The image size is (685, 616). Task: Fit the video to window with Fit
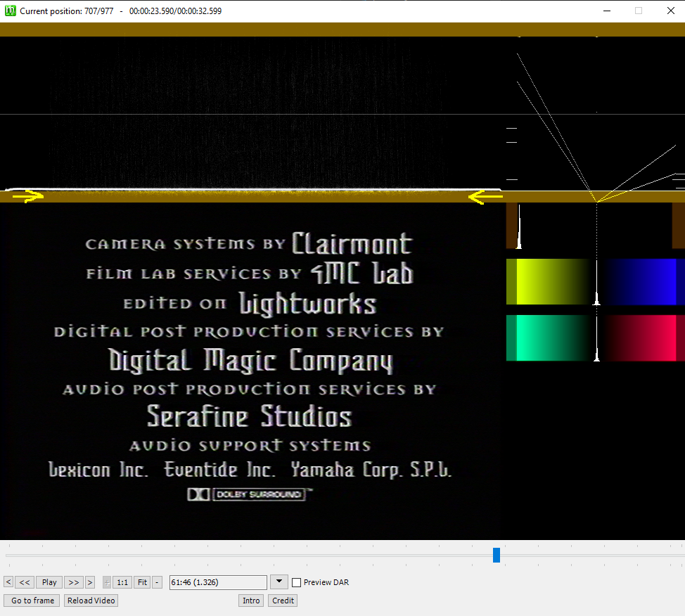point(143,582)
